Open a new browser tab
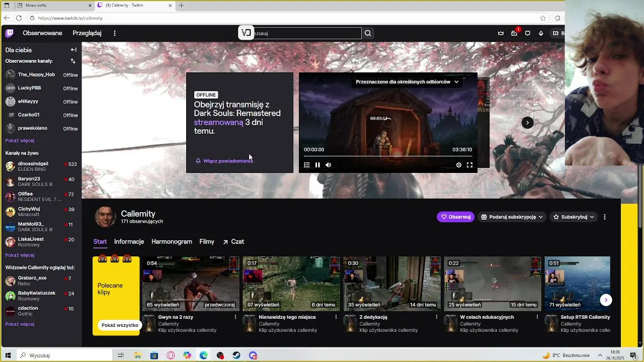The width and height of the screenshot is (644, 362). (181, 6)
